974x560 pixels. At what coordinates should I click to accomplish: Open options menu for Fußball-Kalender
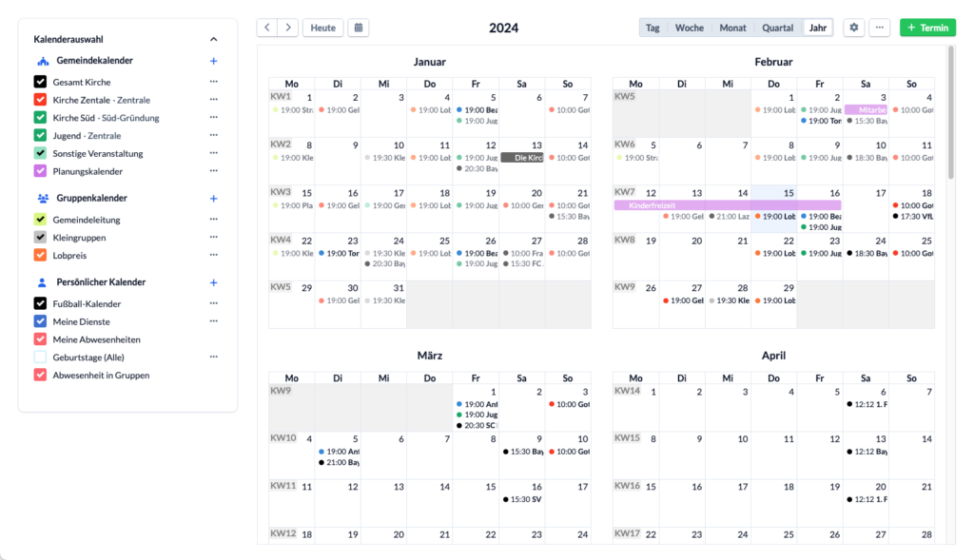pos(214,303)
